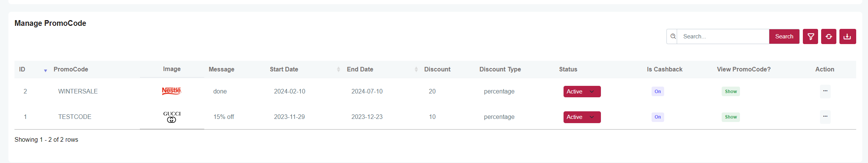
Task: Sort by End Date column header
Action: pyautogui.click(x=360, y=70)
